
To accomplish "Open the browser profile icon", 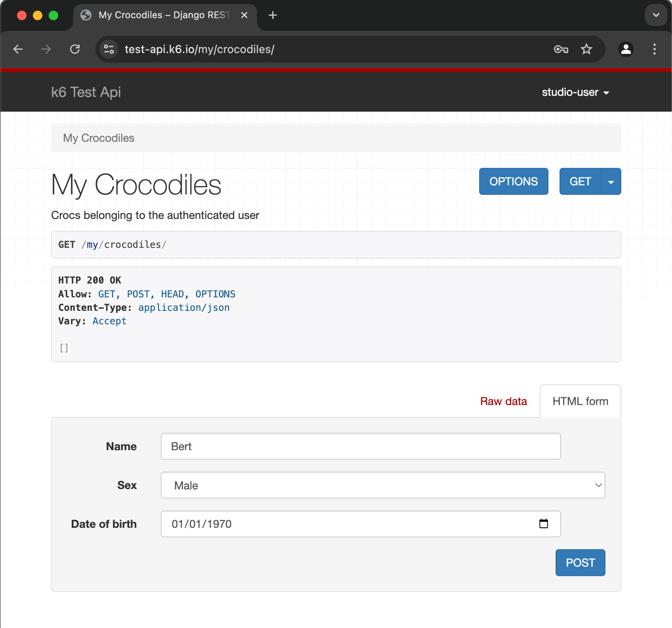I will [x=626, y=49].
